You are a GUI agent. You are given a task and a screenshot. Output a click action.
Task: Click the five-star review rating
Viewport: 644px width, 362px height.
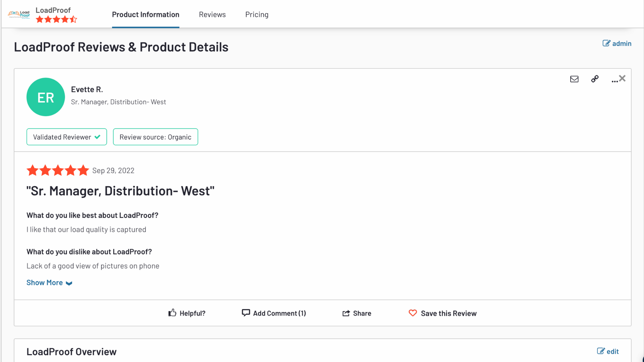(58, 170)
